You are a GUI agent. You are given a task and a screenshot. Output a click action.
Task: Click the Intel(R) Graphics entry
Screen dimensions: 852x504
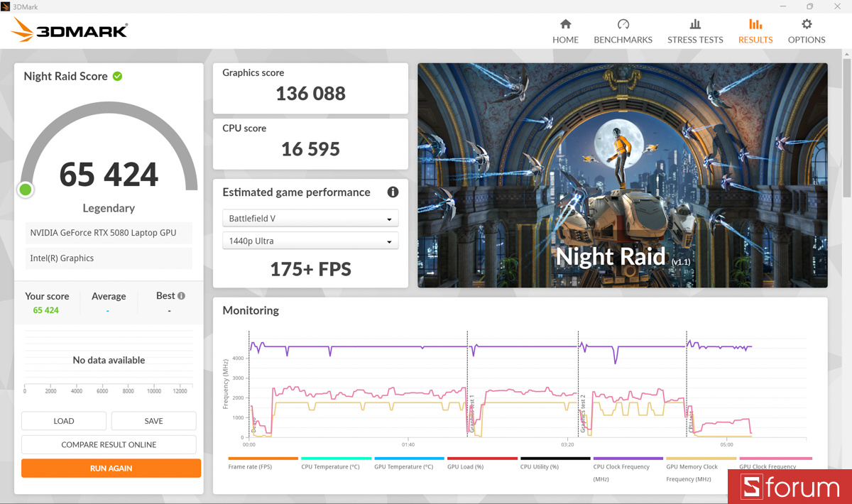109,258
